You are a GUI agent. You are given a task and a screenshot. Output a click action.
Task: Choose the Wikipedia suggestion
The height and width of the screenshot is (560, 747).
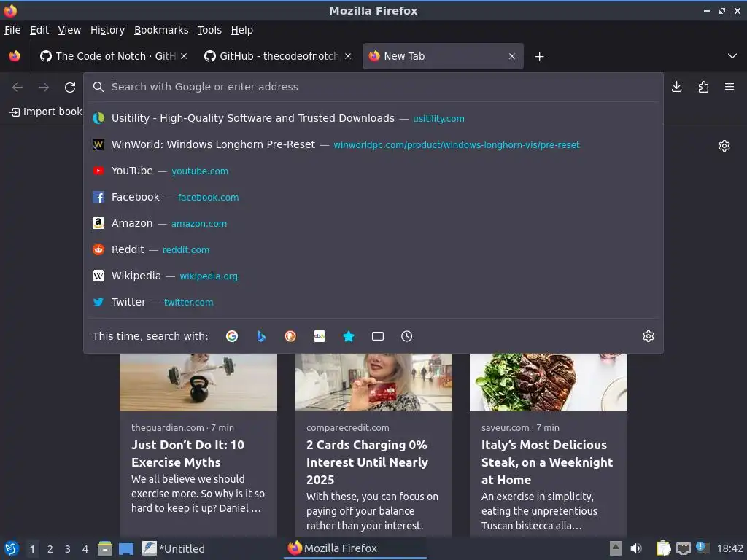[x=373, y=275]
